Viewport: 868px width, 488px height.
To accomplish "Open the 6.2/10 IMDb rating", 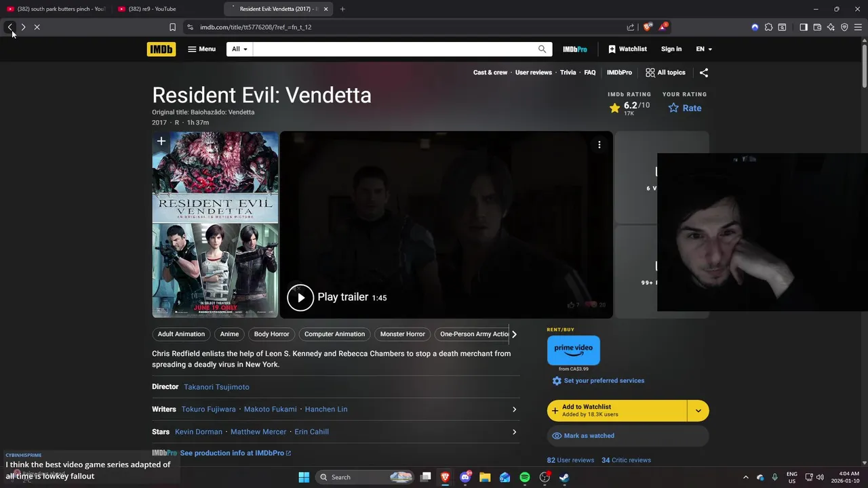I will (x=629, y=108).
